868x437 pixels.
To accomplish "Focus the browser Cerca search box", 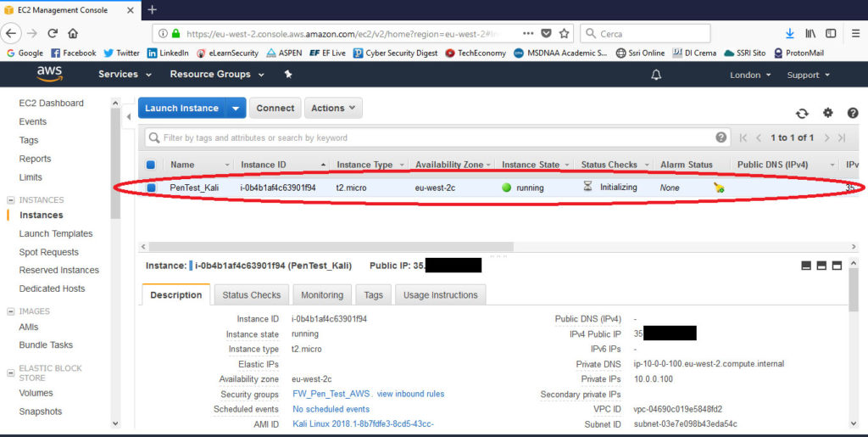I will point(645,33).
